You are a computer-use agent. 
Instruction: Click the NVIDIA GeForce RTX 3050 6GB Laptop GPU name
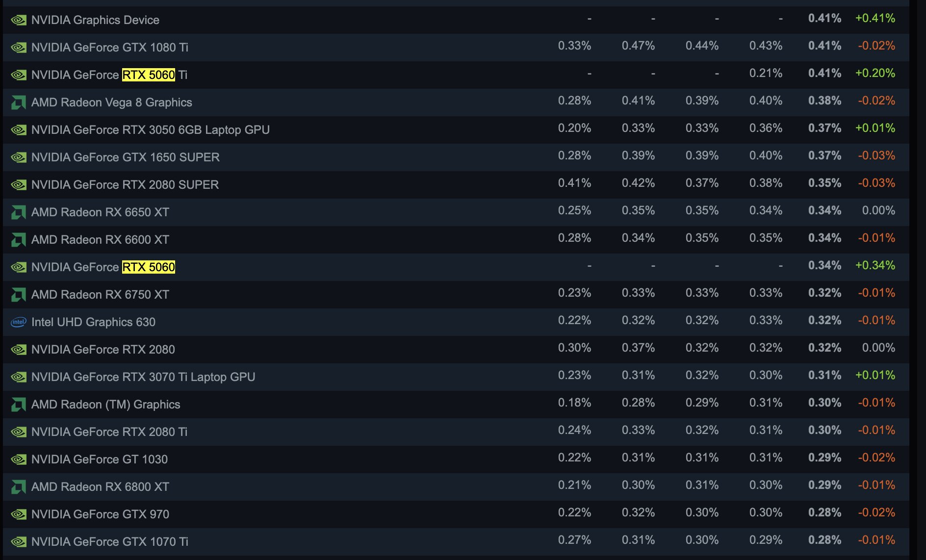(150, 130)
